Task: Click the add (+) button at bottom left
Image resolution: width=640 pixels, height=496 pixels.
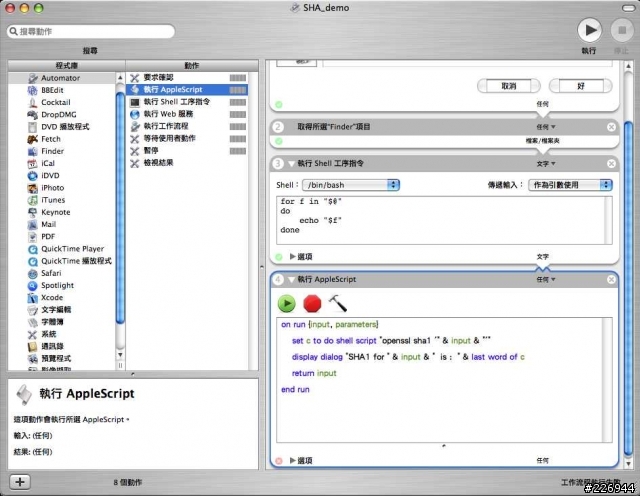Action: coord(20,482)
